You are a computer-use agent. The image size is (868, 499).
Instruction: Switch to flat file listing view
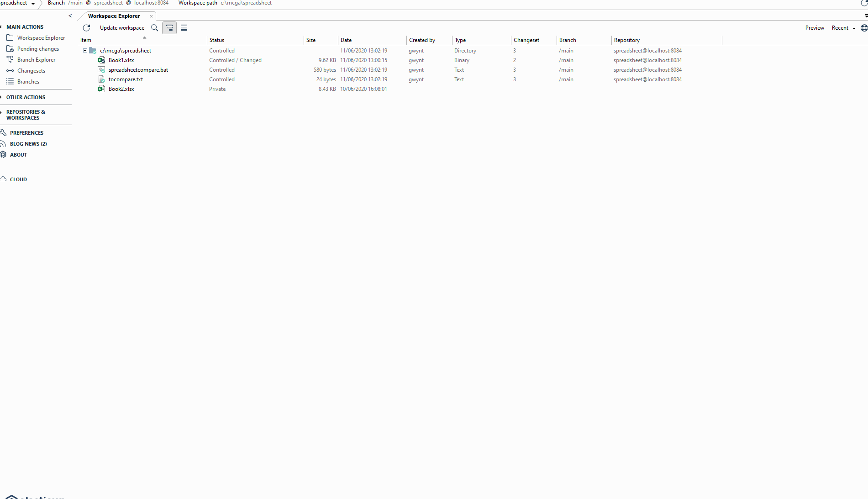click(184, 27)
